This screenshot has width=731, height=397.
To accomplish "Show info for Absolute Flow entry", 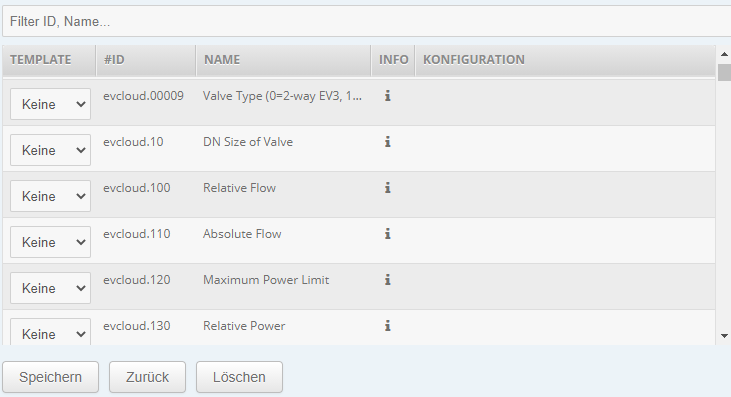I will (387, 234).
